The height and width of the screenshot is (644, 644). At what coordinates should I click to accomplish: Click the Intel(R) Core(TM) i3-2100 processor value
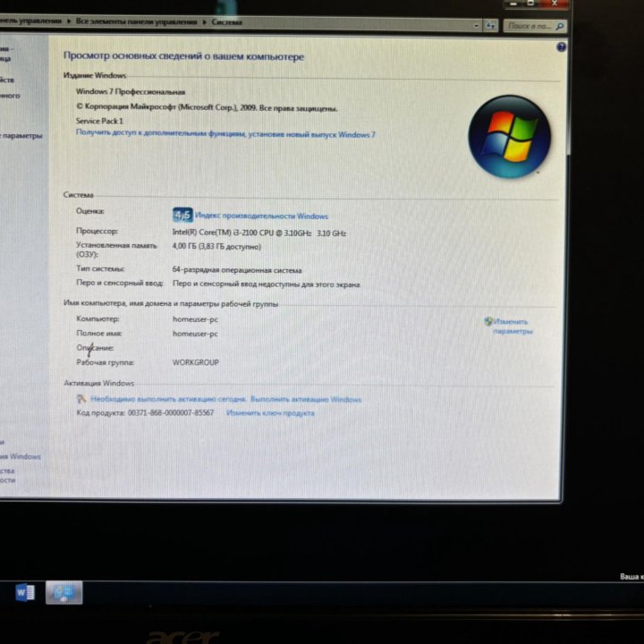click(259, 233)
